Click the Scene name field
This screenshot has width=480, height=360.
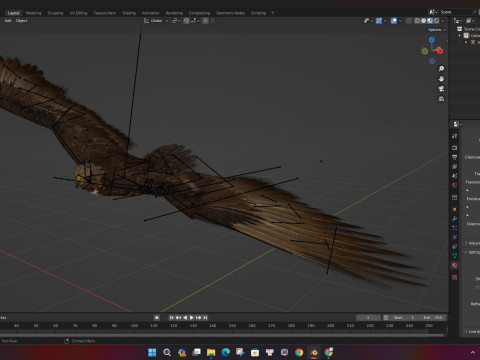click(455, 12)
